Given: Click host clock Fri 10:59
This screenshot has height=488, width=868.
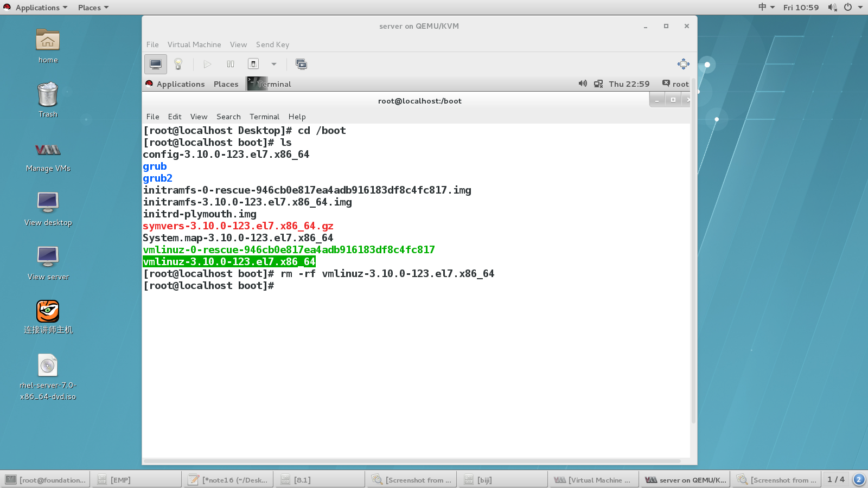Looking at the screenshot, I should [x=801, y=8].
